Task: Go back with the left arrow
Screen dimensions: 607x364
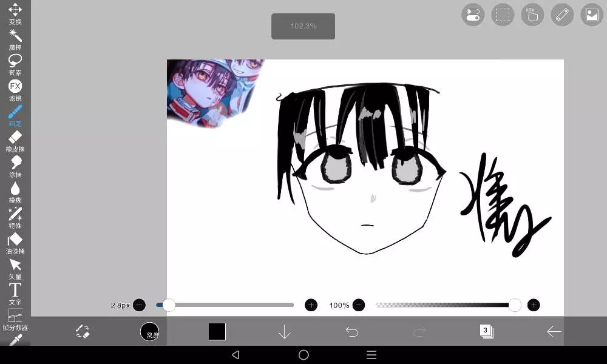Action: 554,331
